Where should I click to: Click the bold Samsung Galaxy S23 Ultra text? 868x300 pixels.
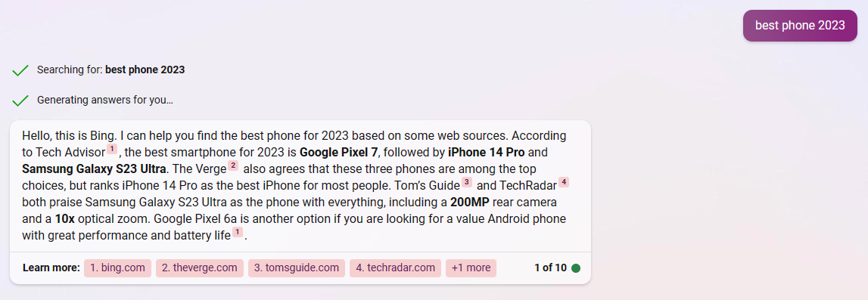94,169
